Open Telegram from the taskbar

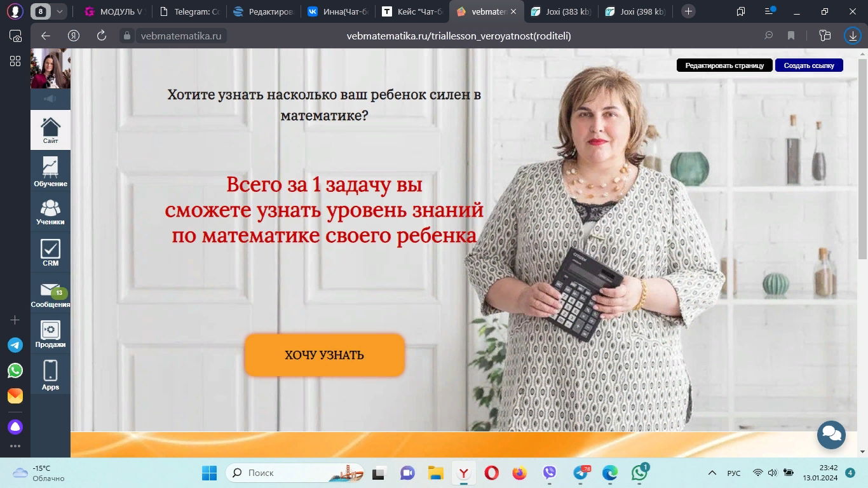[581, 473]
